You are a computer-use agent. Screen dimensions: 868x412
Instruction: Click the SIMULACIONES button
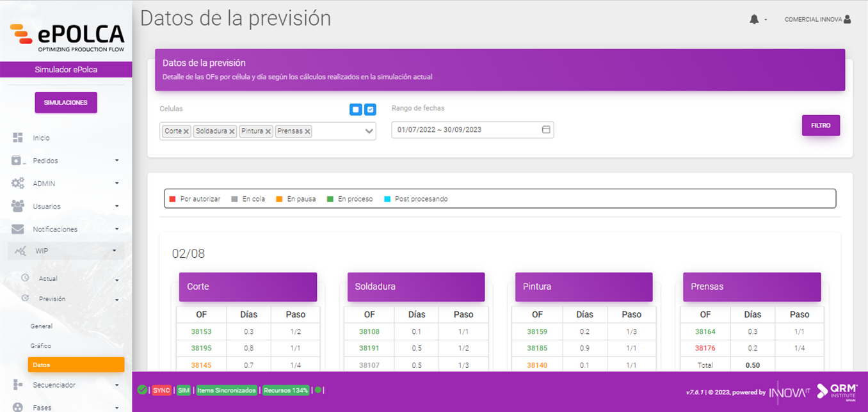[66, 102]
